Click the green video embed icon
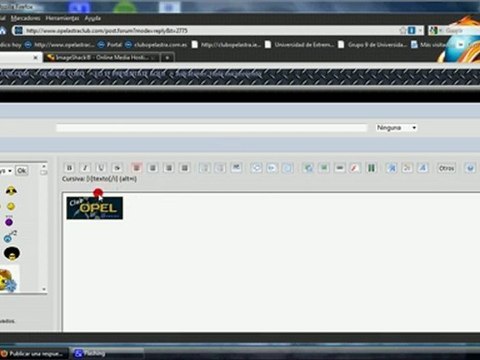Image resolution: width=480 pixels, height=360 pixels. [x=371, y=168]
